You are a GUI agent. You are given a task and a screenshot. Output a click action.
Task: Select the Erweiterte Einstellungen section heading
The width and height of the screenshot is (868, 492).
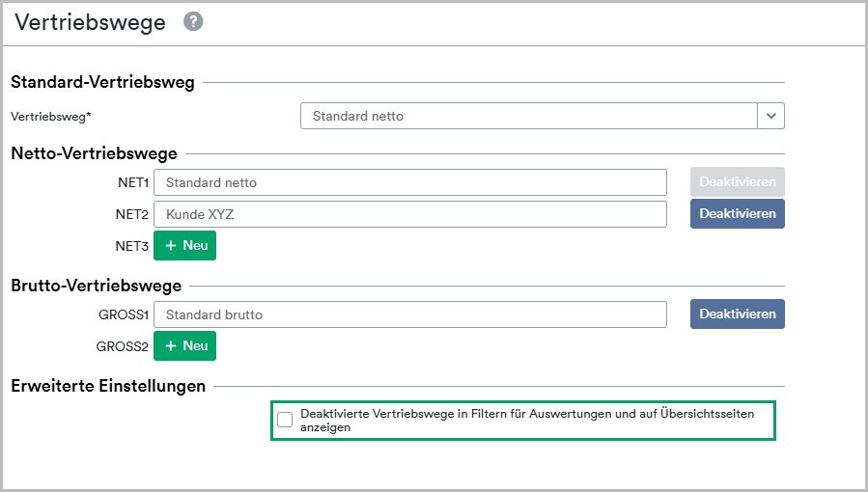(108, 385)
